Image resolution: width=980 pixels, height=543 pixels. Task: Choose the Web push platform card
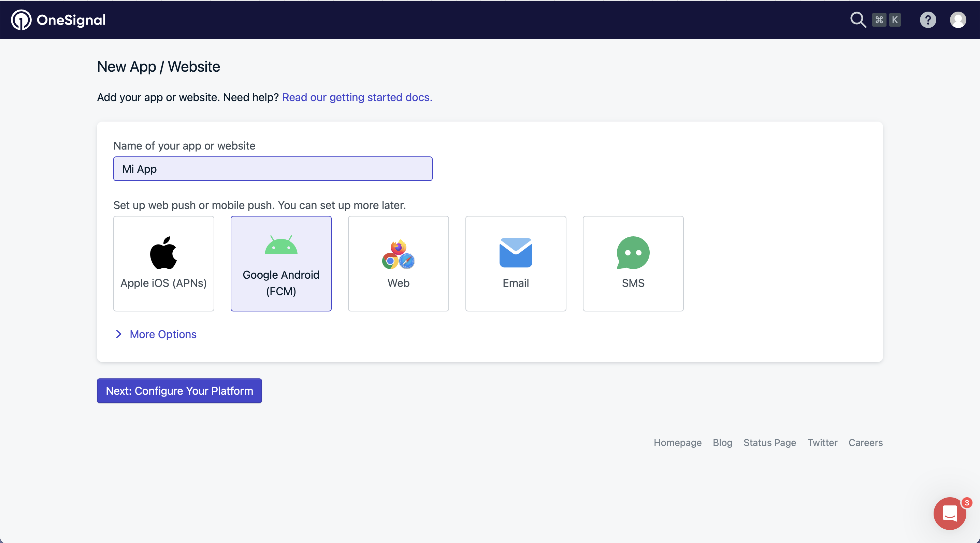click(398, 264)
